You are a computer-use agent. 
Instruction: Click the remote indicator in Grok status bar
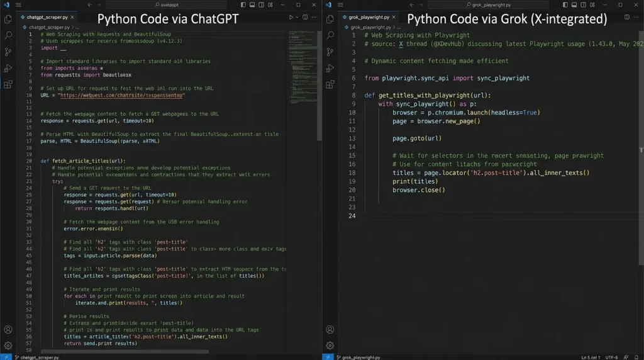coord(328,357)
